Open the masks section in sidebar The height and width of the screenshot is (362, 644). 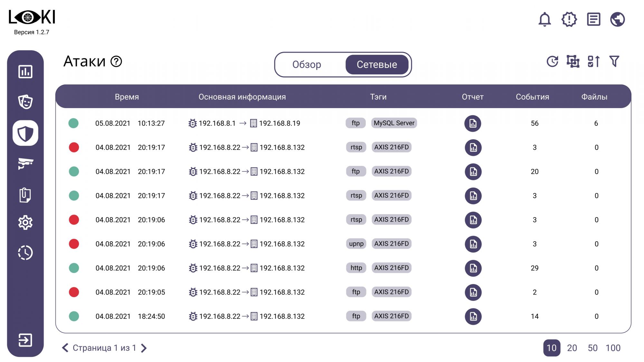pos(25,102)
